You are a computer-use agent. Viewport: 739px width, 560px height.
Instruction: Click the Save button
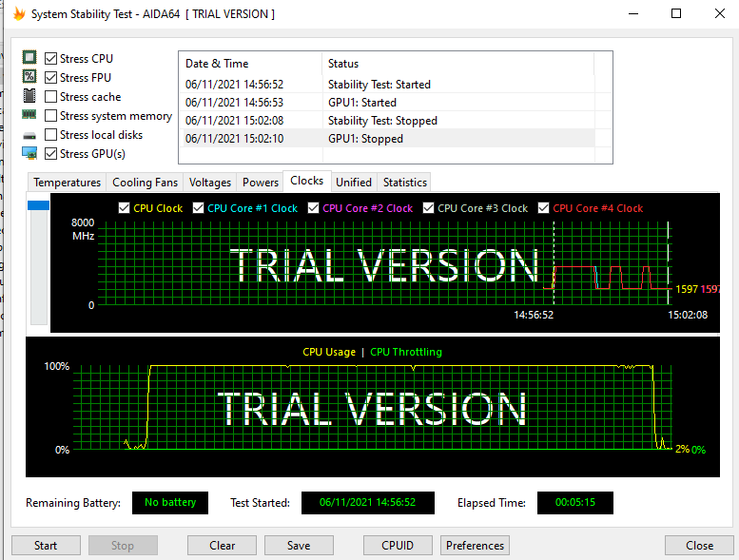pyautogui.click(x=299, y=546)
